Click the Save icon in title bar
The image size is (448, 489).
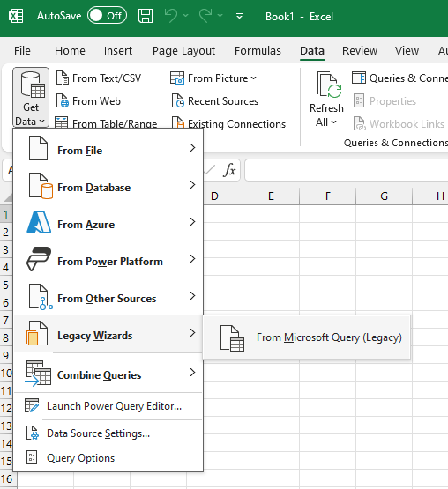[x=146, y=16]
